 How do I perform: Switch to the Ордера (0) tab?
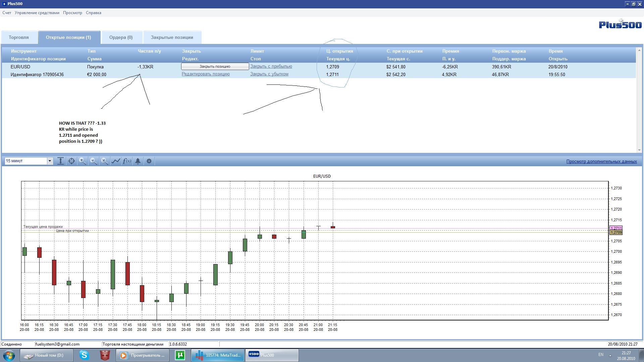pos(121,38)
